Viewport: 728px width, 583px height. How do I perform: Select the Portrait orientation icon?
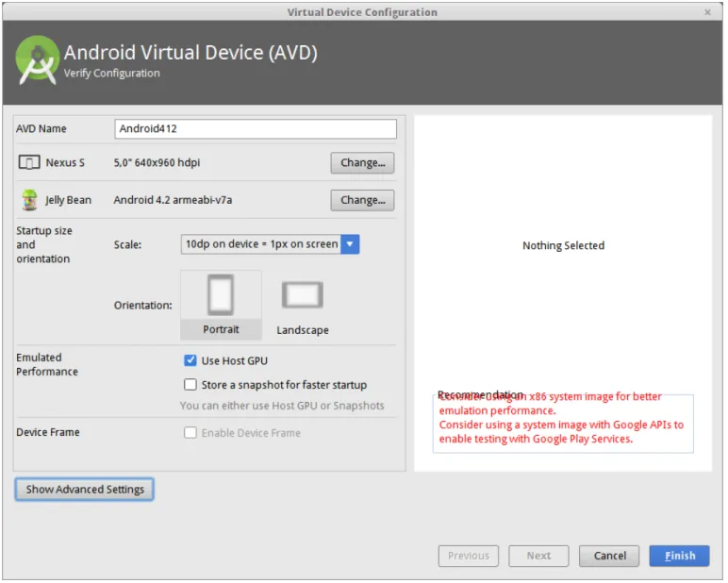[222, 295]
